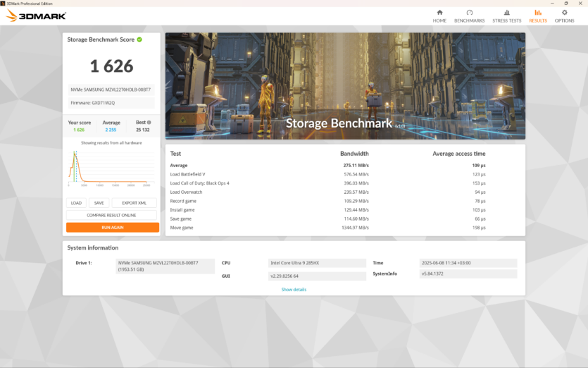588x368 pixels.
Task: Select the Results tab
Action: click(538, 16)
